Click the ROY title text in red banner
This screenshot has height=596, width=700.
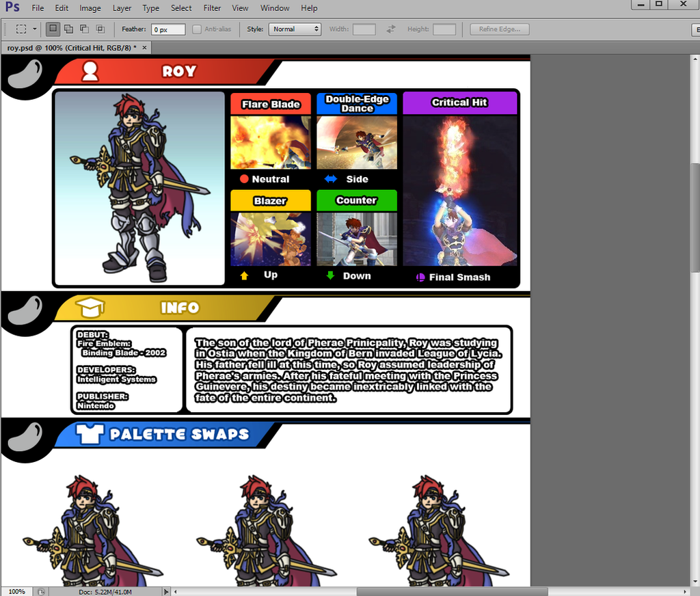[179, 71]
